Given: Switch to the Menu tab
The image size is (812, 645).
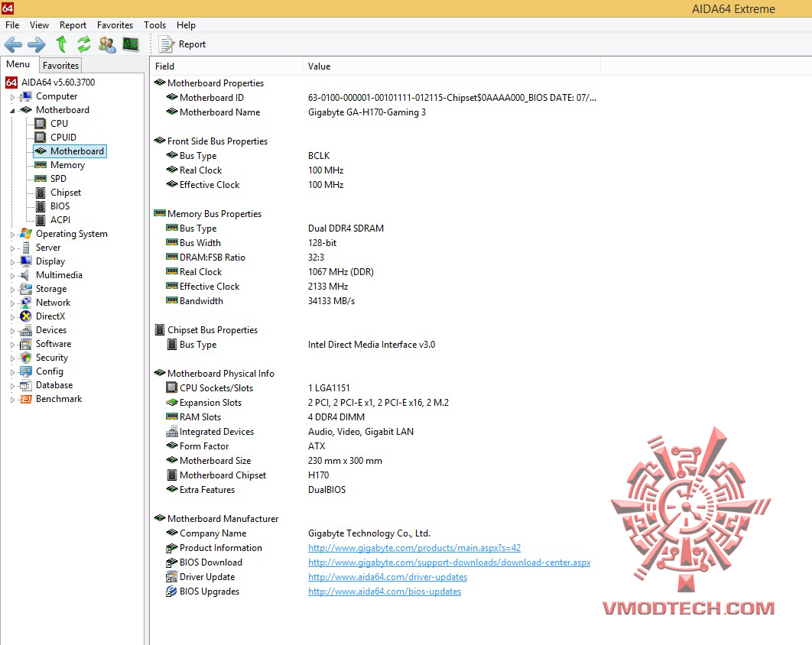Looking at the screenshot, I should tap(18, 64).
